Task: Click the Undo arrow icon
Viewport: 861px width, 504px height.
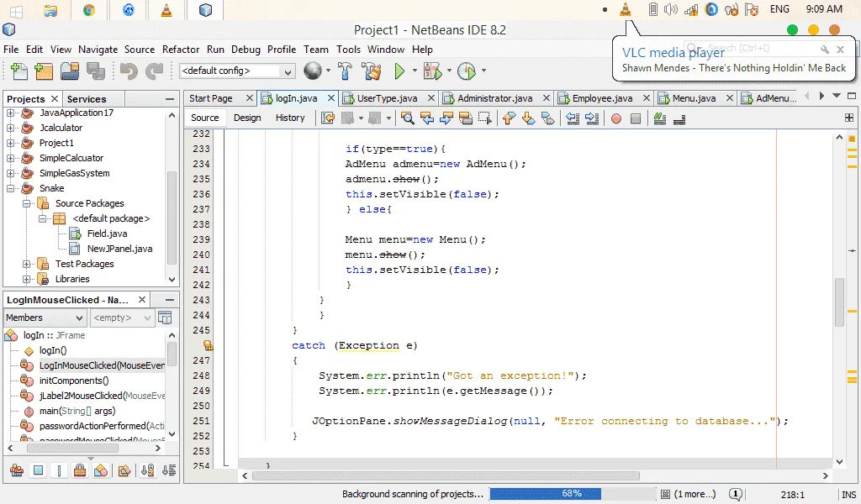Action: pyautogui.click(x=129, y=71)
